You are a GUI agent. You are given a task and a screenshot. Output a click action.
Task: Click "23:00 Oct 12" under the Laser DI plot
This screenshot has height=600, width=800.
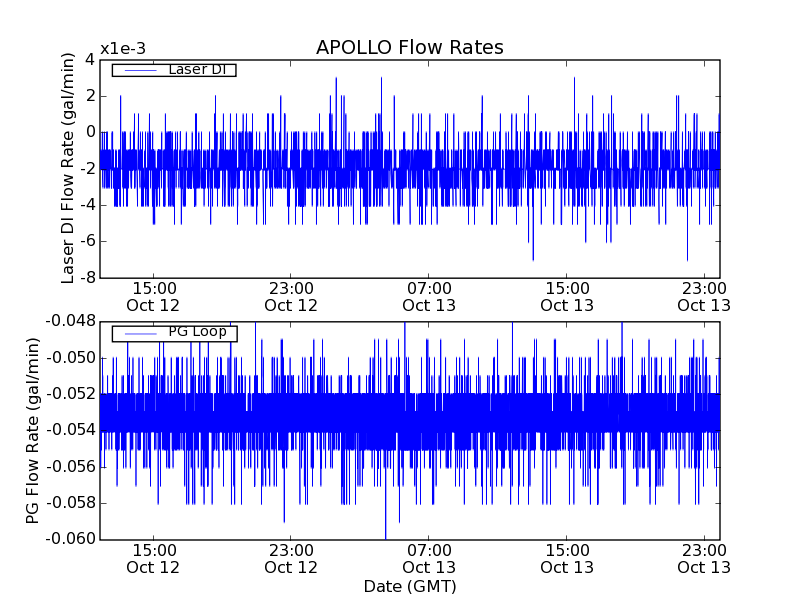click(291, 297)
